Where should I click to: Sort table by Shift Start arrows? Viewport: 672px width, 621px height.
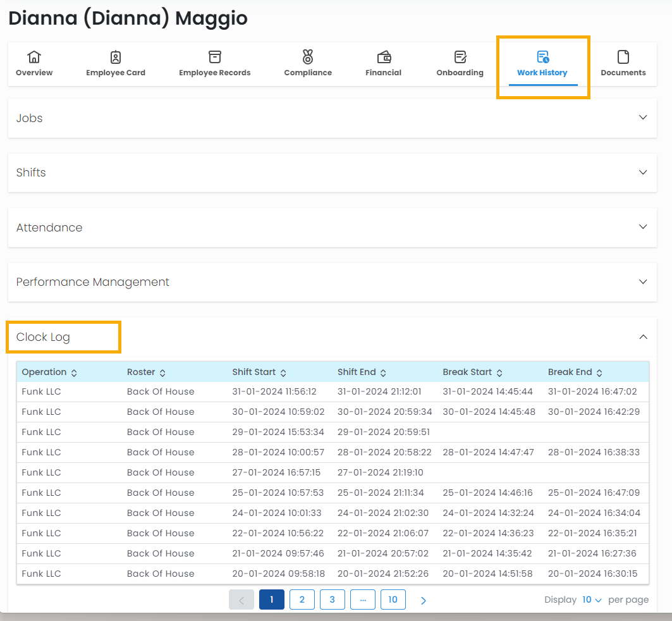tap(283, 372)
